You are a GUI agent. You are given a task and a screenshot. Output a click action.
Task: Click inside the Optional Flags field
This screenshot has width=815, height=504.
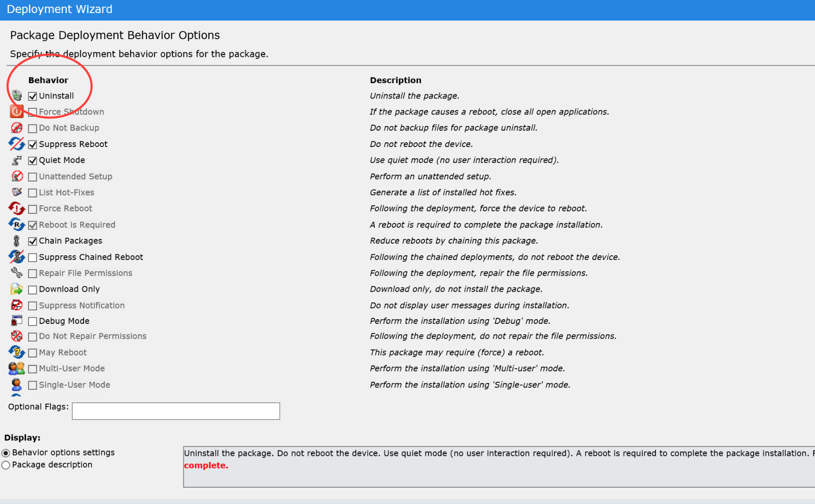coord(175,411)
